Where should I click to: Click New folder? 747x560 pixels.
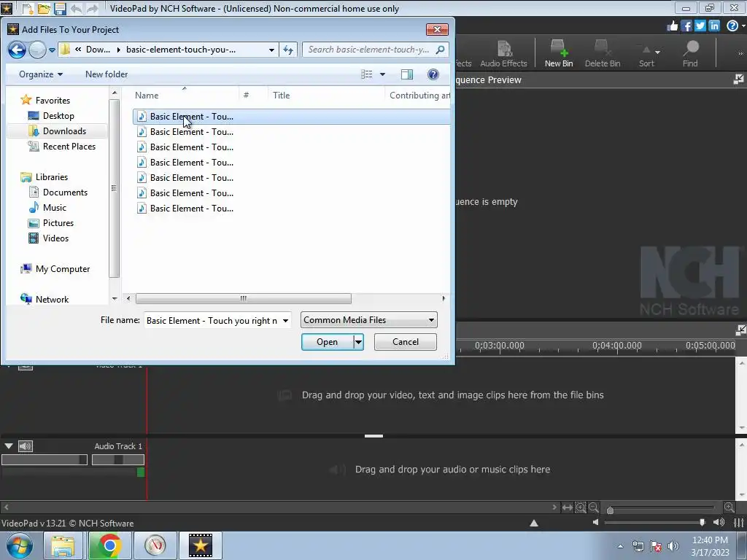tap(107, 74)
